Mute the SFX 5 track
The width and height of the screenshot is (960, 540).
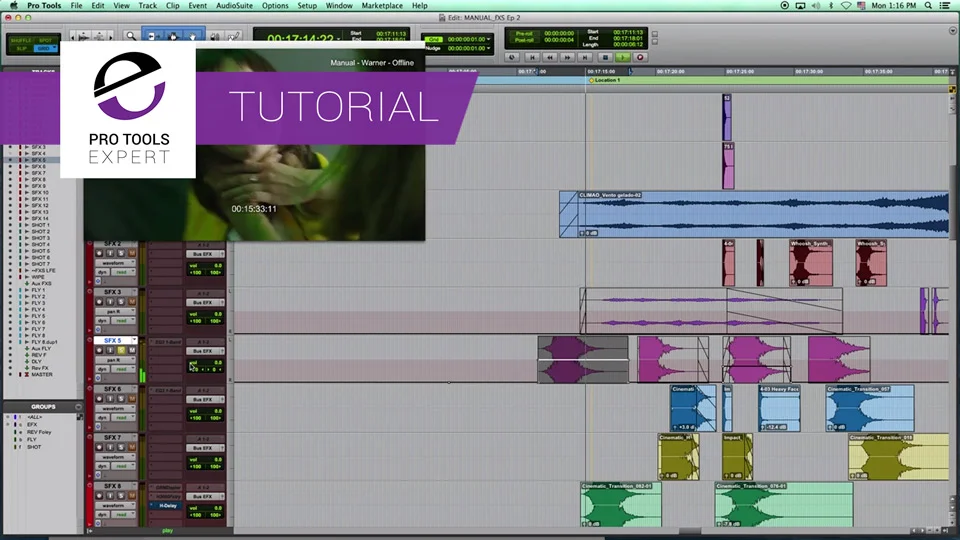[x=132, y=350]
